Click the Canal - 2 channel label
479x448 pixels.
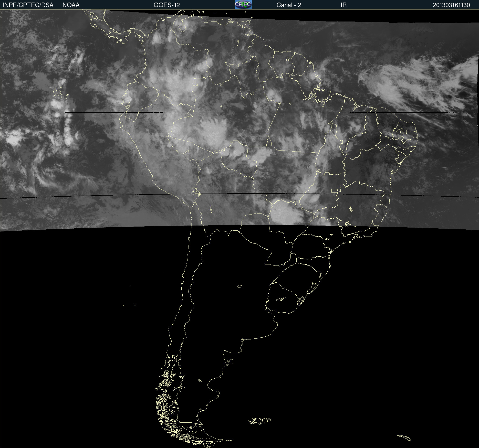289,5
